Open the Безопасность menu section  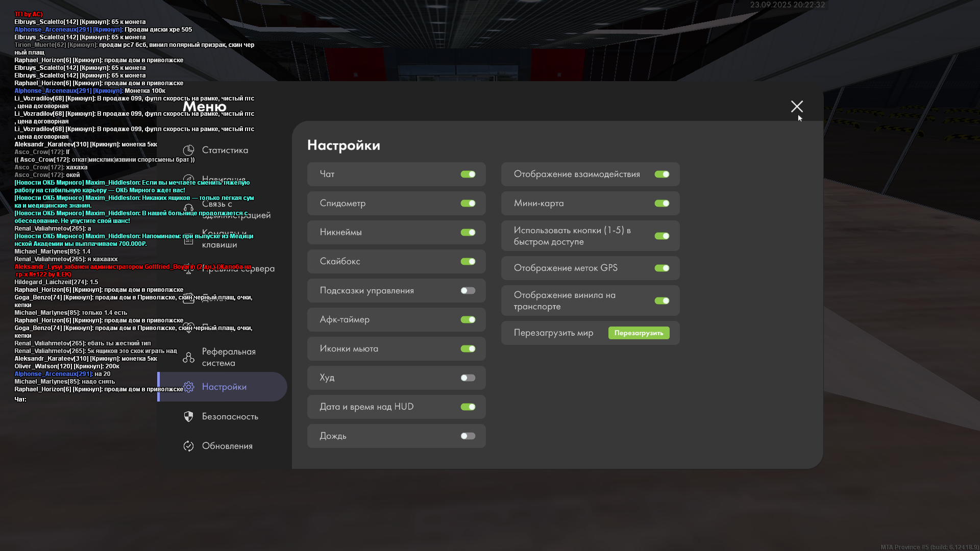pos(230,416)
